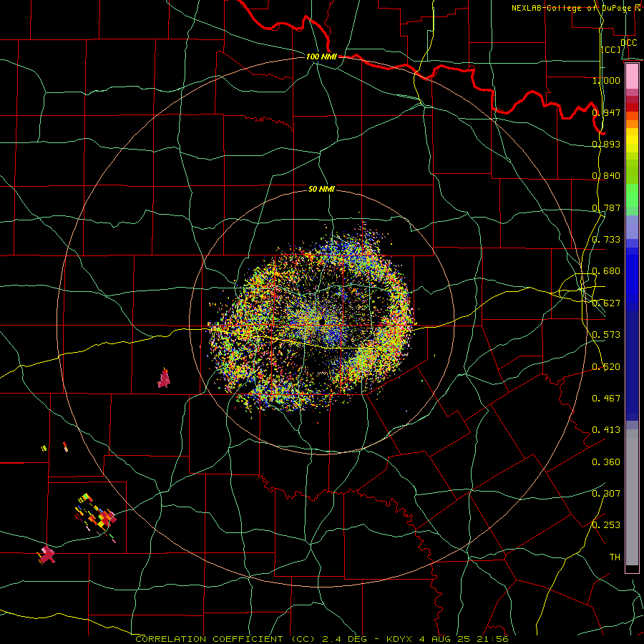The width and height of the screenshot is (644, 644).
Task: Pick the bright green band of the color bar
Action: (632, 195)
